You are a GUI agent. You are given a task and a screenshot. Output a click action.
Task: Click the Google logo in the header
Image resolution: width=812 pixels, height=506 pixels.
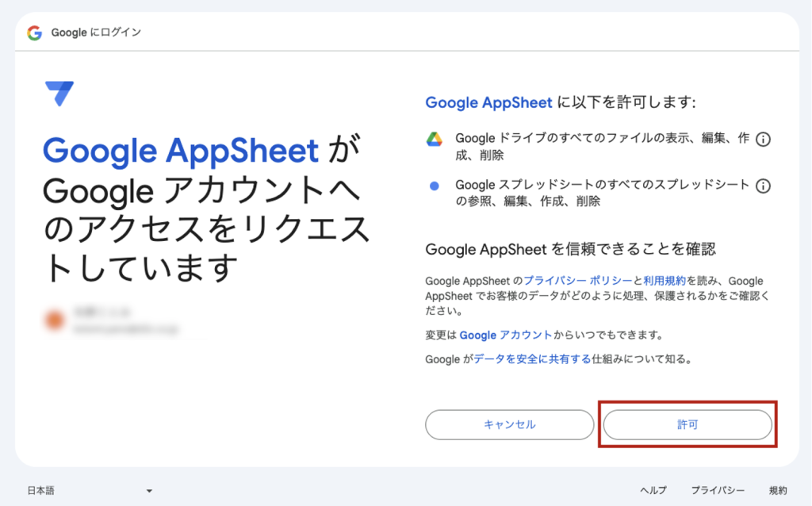coord(34,33)
